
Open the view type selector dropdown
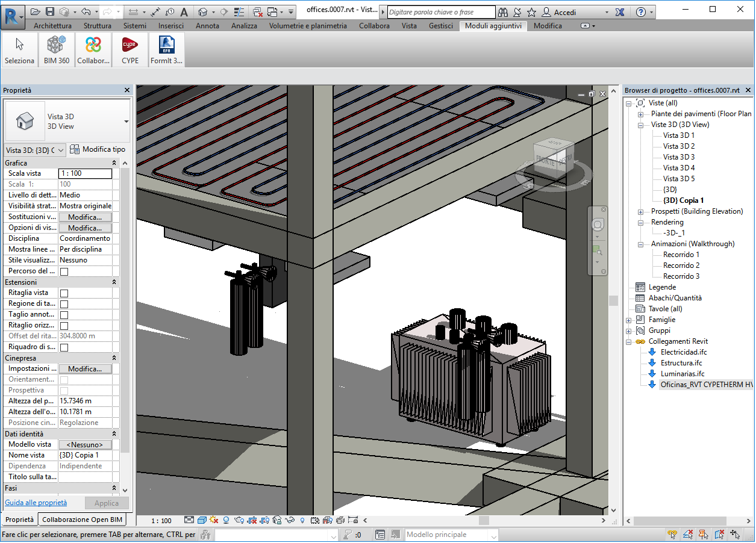click(x=127, y=121)
